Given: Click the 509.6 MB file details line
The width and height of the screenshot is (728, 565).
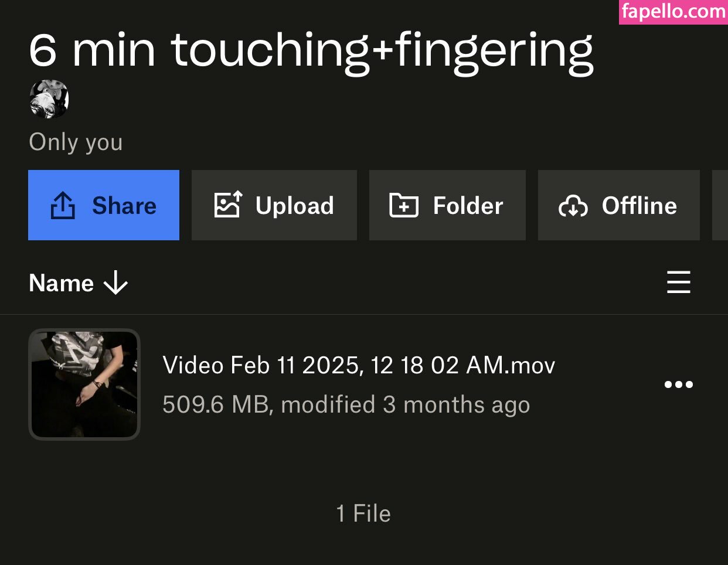Looking at the screenshot, I should [x=346, y=404].
